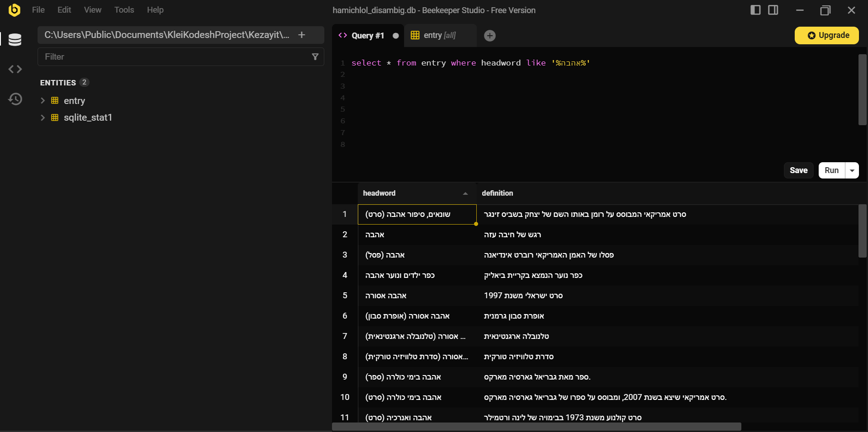Expand the entry table tree node
Image resolution: width=868 pixels, height=432 pixels.
pos(43,101)
